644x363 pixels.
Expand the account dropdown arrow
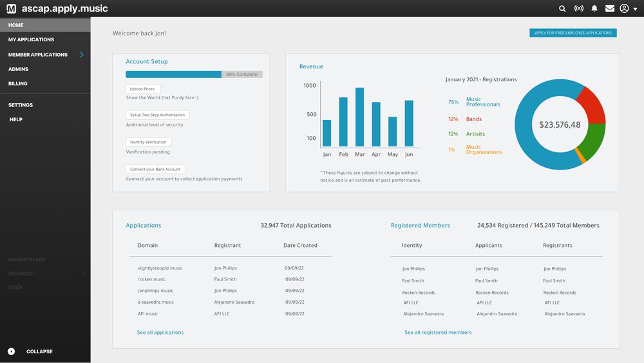[x=636, y=8]
